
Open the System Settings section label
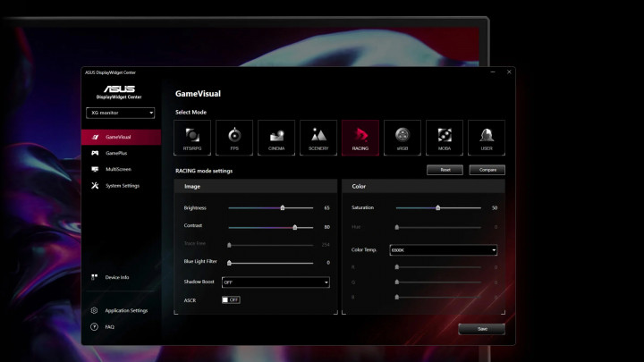pyautogui.click(x=123, y=186)
